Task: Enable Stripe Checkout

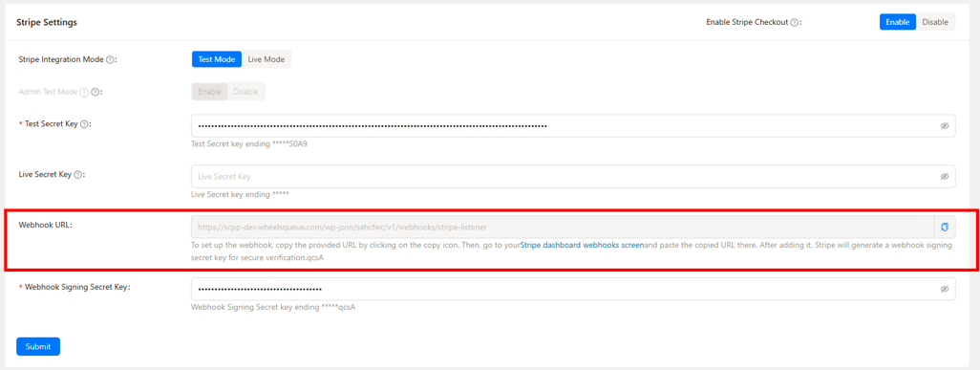Action: [898, 22]
